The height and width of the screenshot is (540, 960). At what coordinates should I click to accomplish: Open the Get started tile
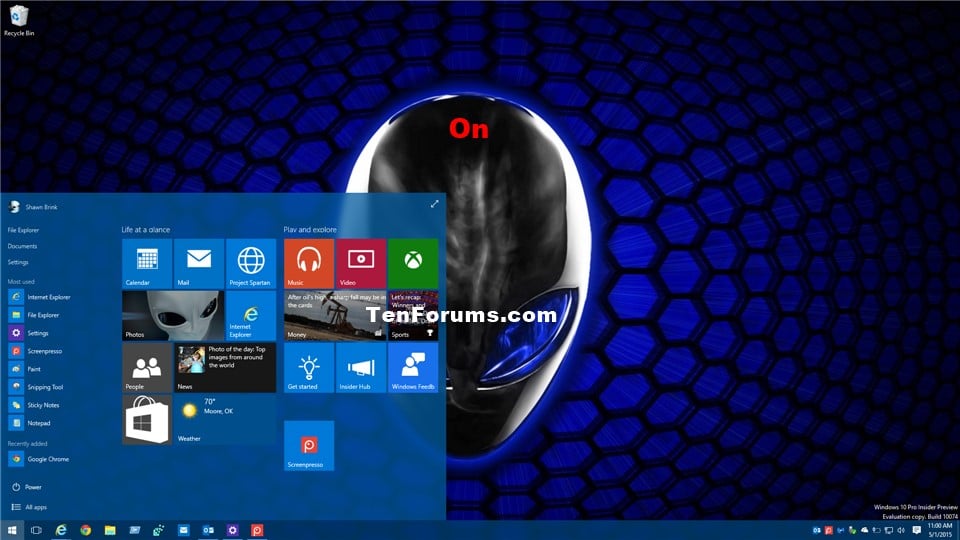[309, 367]
